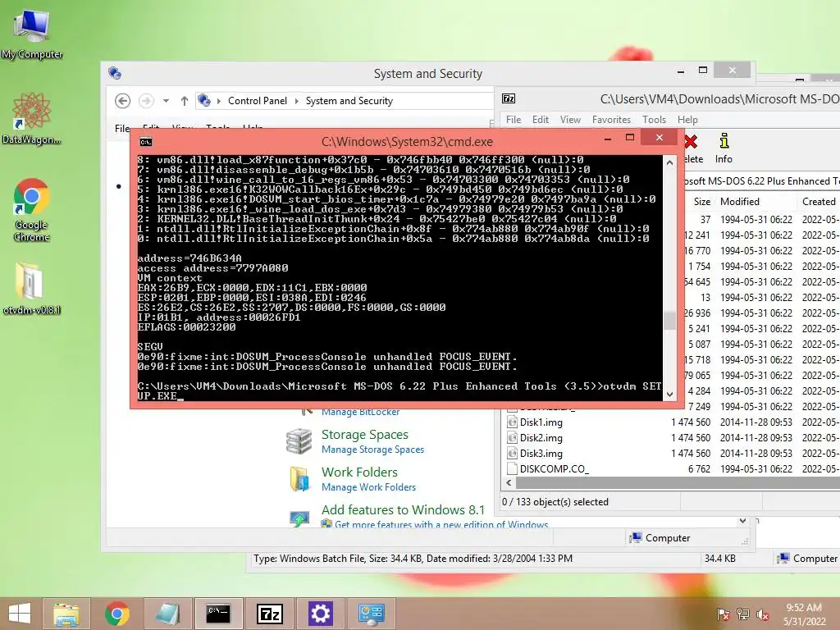Click the DISKCOMP.CO_ file icon
The width and height of the screenshot is (840, 630).
[512, 468]
